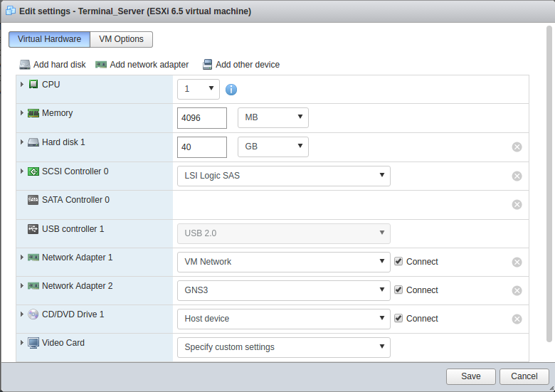Click the Video Card label

pyautogui.click(x=63, y=343)
